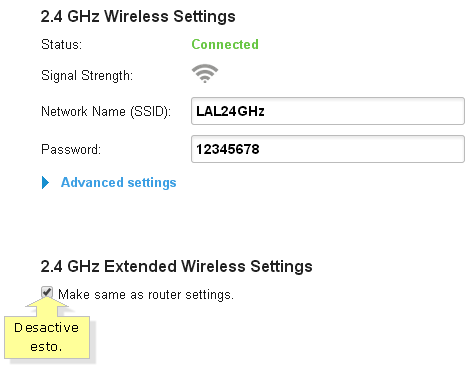The image size is (470, 368).
Task: Uncheck the Make same as router settings checkbox
Action: click(x=47, y=292)
